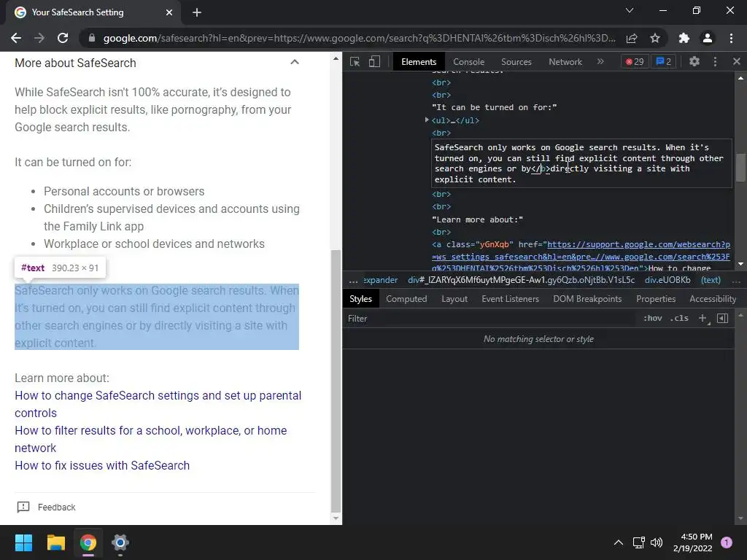
Task: Click the browser forward arrow
Action: pos(39,38)
